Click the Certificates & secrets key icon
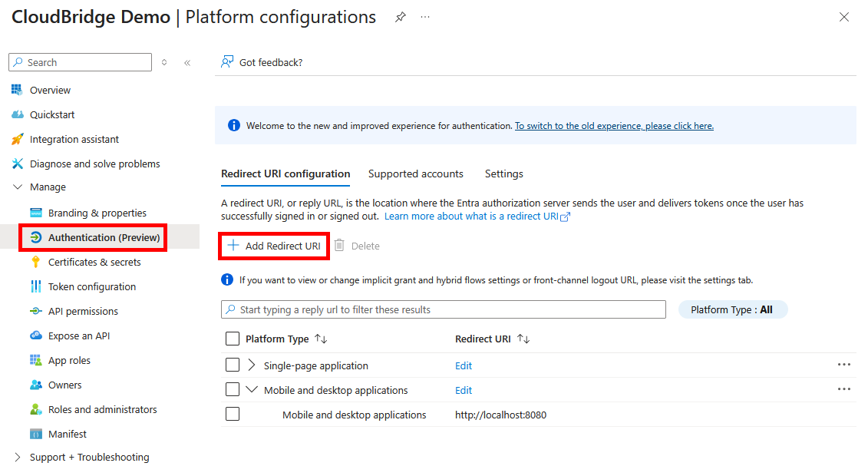The height and width of the screenshot is (476, 868). pos(36,262)
